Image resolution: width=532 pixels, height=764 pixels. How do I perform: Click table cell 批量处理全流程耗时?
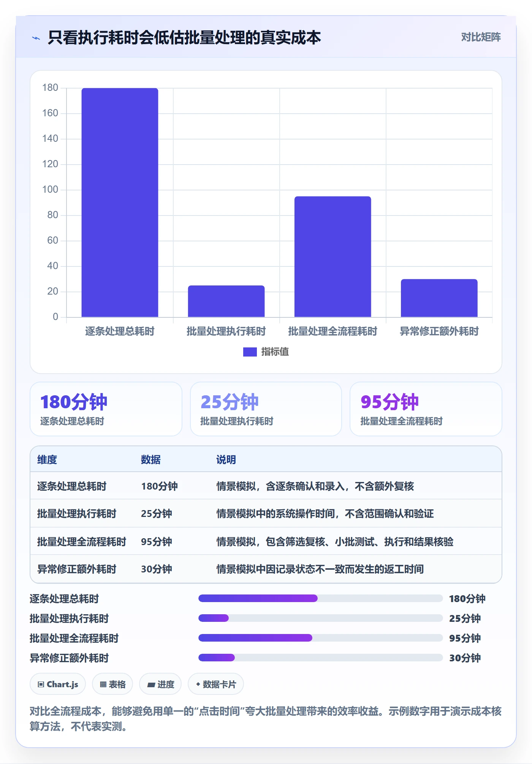[x=82, y=542]
